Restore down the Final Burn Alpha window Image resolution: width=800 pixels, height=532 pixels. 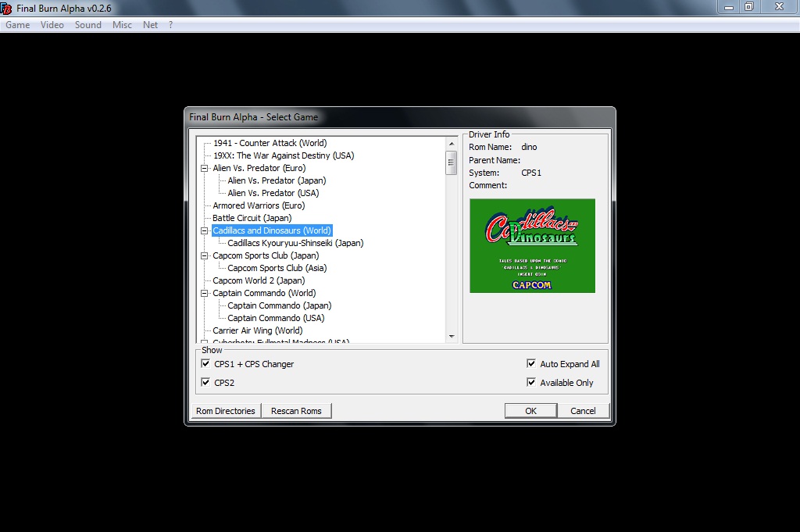[749, 7]
